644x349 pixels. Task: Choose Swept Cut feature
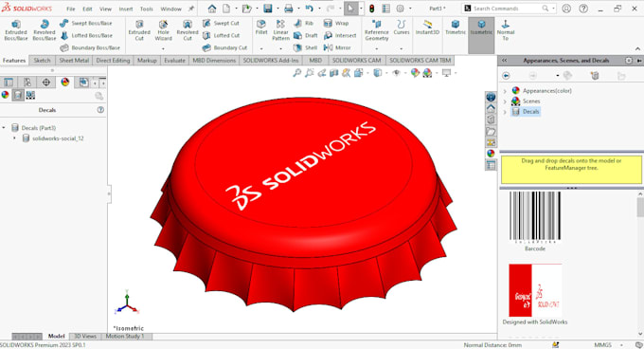click(x=221, y=24)
